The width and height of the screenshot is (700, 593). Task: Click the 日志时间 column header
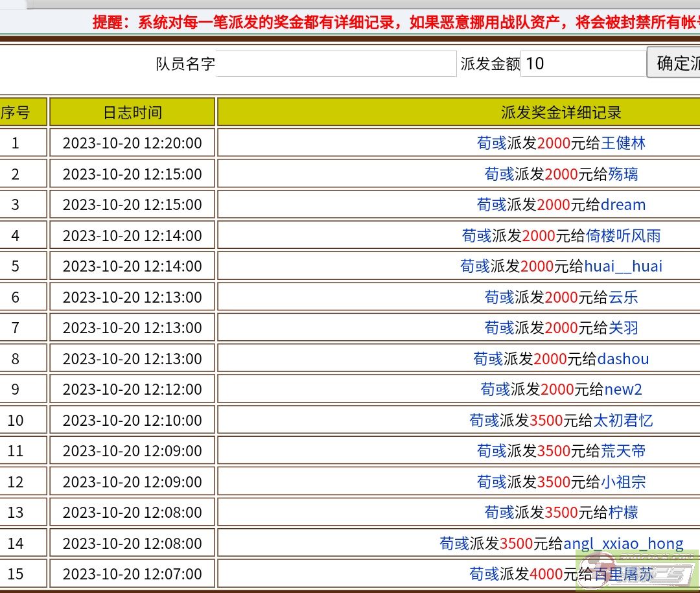point(132,112)
